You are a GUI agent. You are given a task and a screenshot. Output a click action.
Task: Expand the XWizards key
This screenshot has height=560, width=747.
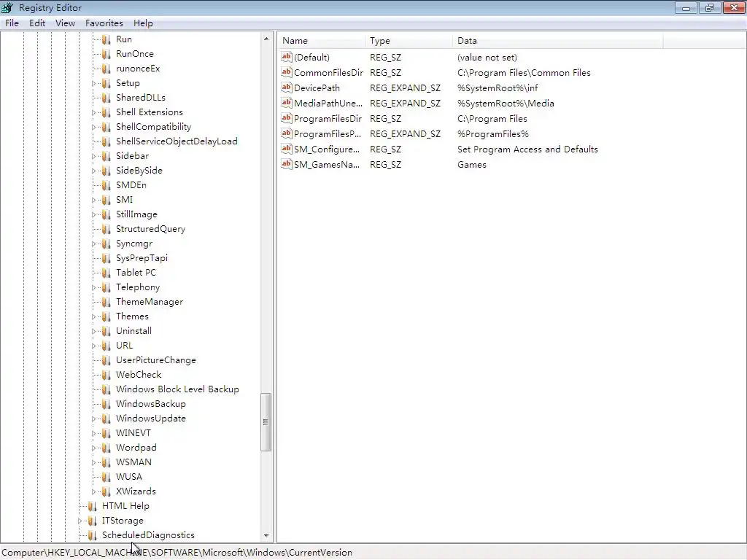(x=93, y=491)
